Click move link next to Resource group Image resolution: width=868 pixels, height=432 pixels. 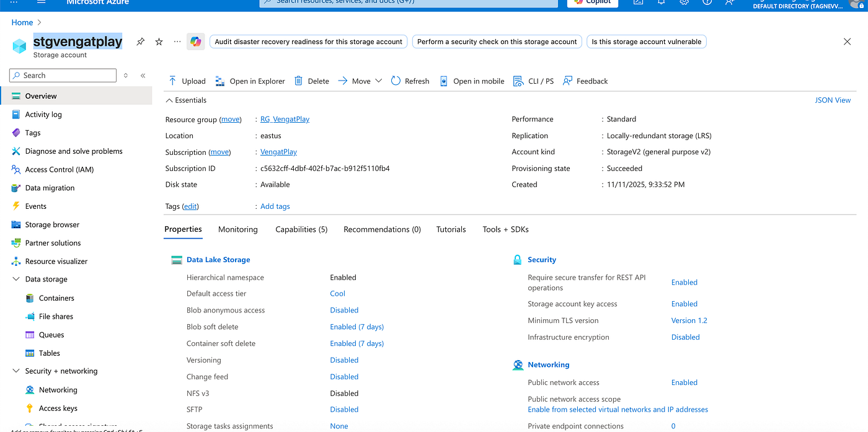point(231,119)
